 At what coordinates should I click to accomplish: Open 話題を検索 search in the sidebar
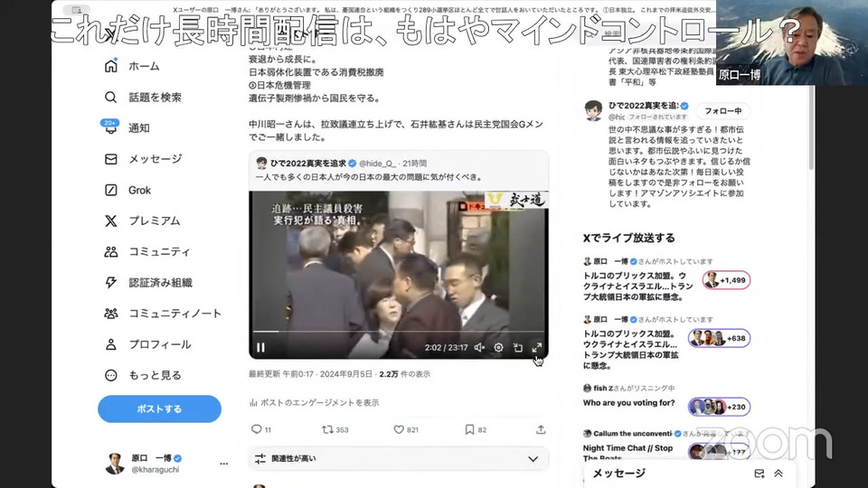(x=143, y=98)
